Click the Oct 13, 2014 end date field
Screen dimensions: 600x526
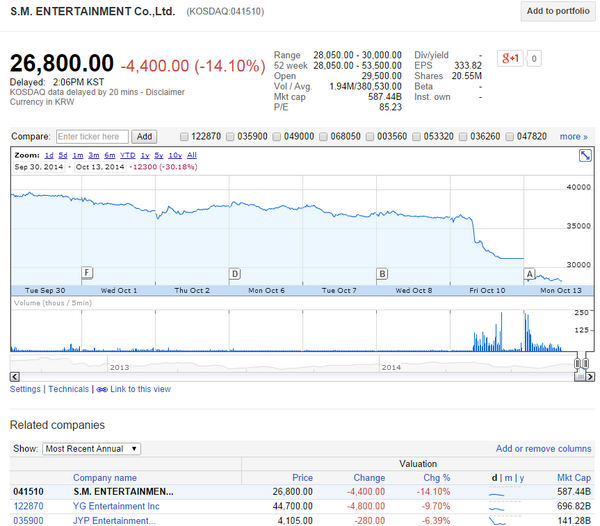click(x=100, y=167)
